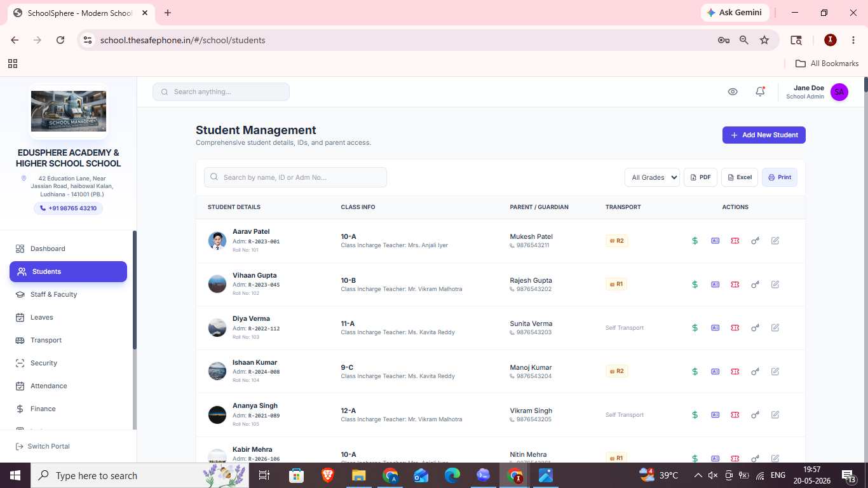
Task: Print the student list
Action: [780, 177]
